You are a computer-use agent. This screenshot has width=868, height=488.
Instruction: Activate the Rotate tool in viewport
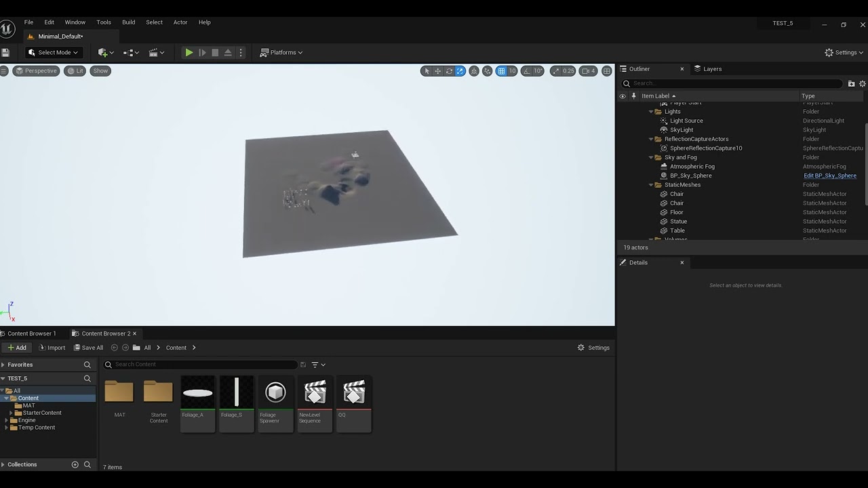[449, 70]
